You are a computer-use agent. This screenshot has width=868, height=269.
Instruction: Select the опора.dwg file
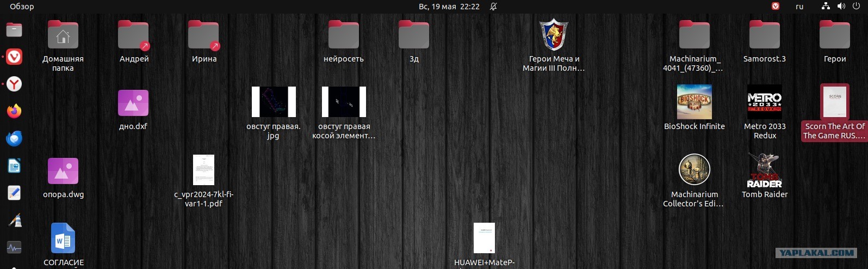click(x=63, y=178)
